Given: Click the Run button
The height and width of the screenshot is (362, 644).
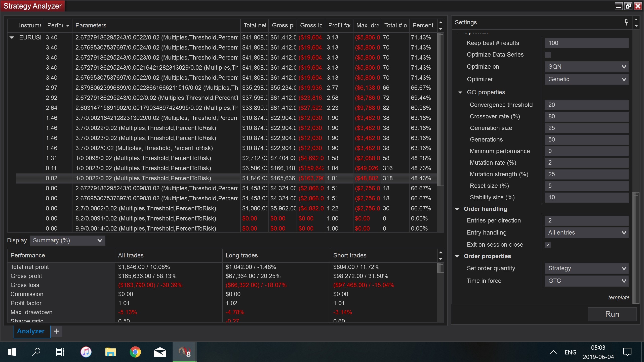Looking at the screenshot, I should pos(612,314).
